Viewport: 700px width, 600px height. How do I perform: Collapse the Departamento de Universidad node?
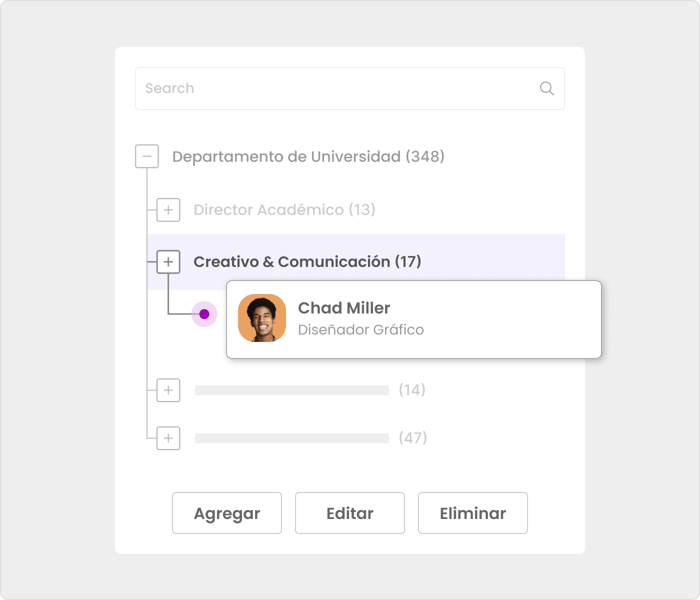tap(147, 156)
